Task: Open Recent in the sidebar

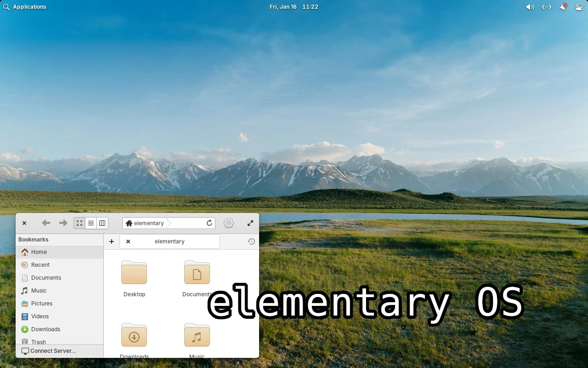Action: tap(60, 265)
